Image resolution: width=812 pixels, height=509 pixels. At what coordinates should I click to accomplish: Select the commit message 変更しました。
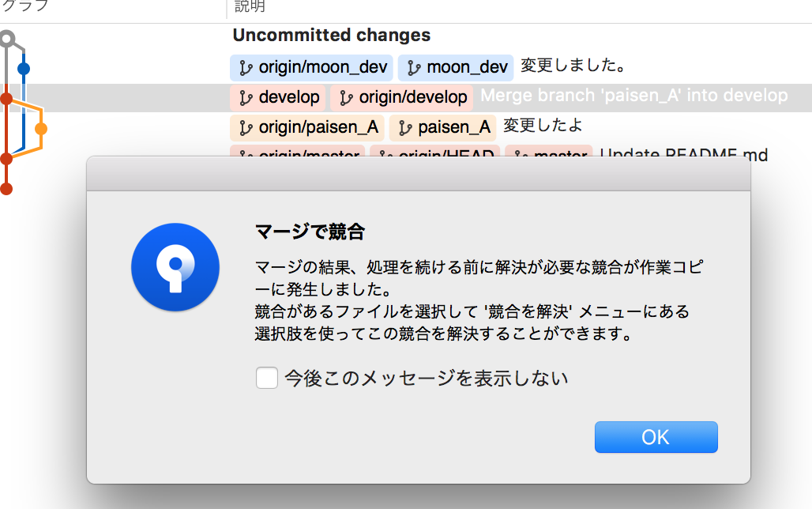573,66
